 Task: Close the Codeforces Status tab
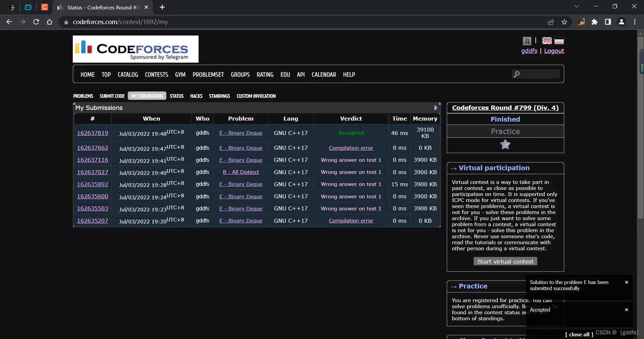pos(146,7)
